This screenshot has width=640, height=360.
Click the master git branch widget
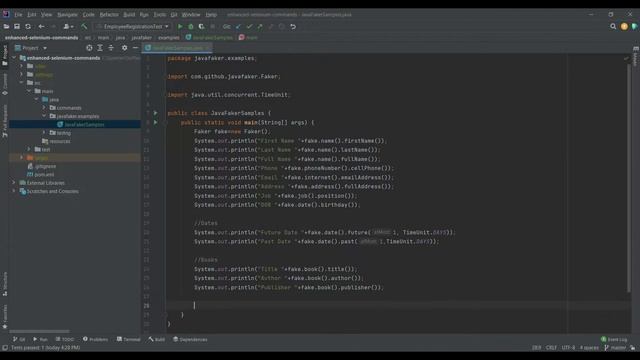[x=615, y=348]
